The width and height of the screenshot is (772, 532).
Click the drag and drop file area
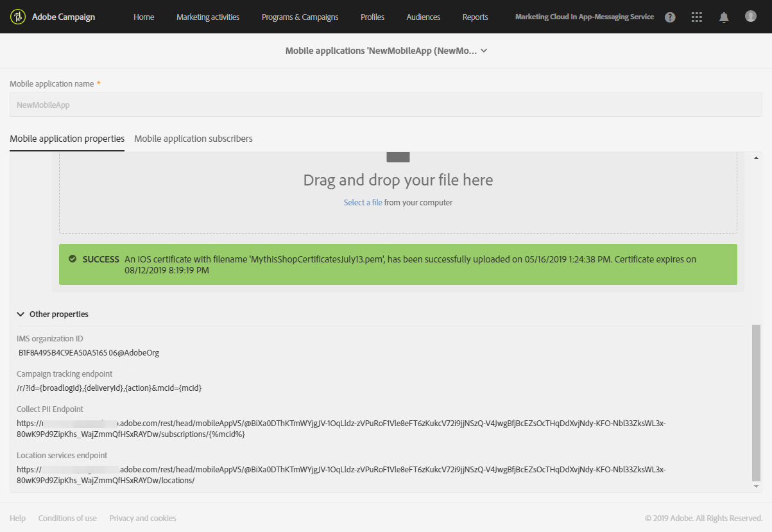pos(398,193)
